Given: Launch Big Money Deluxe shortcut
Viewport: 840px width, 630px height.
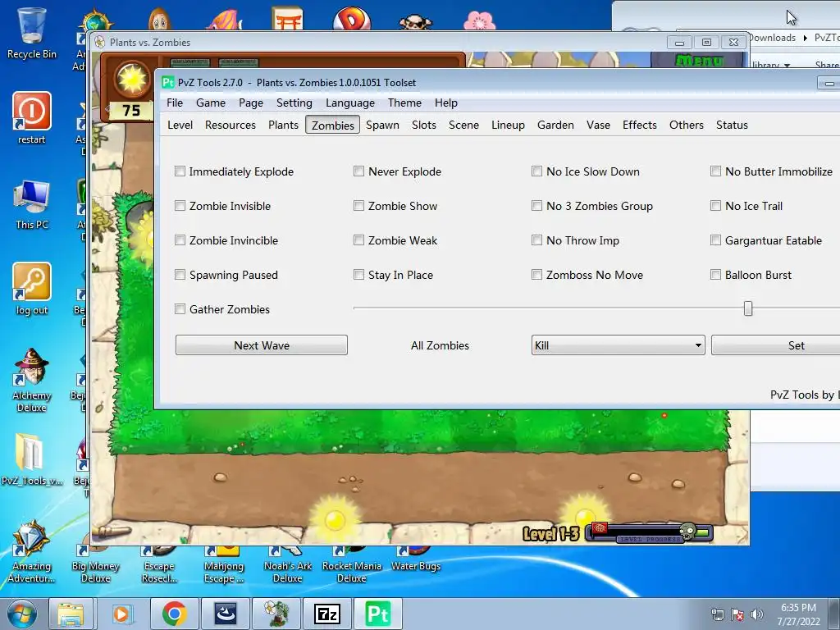Looking at the screenshot, I should tap(95, 564).
